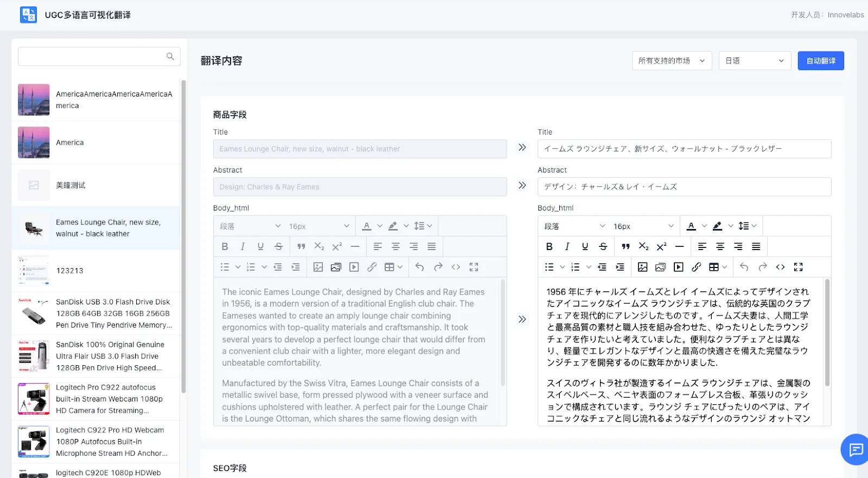Insert video in the Japanese editor

[679, 267]
